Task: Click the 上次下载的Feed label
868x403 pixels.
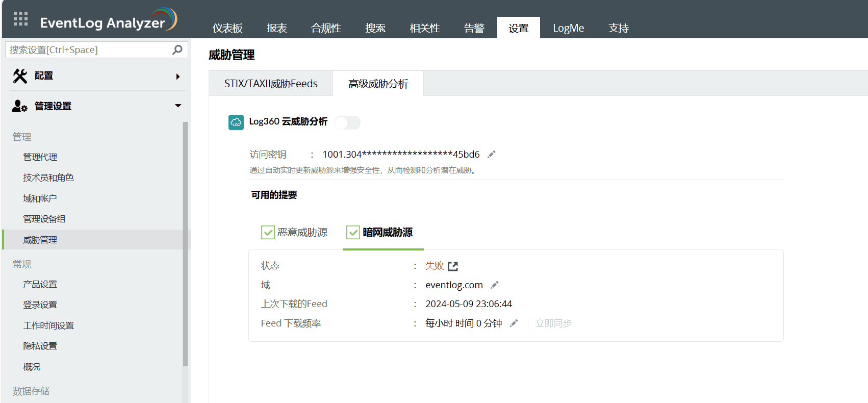Action: 294,304
